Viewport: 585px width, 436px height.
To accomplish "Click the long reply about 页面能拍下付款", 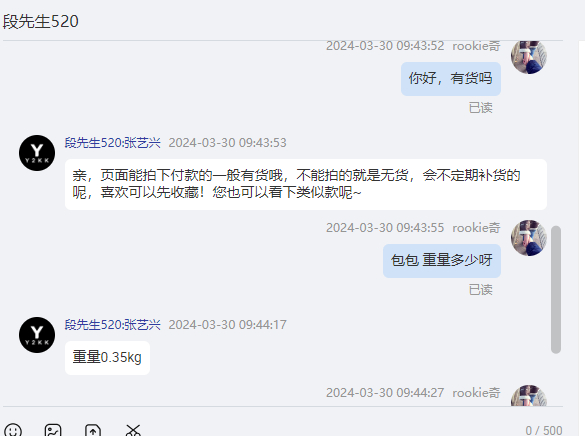I will [306, 184].
